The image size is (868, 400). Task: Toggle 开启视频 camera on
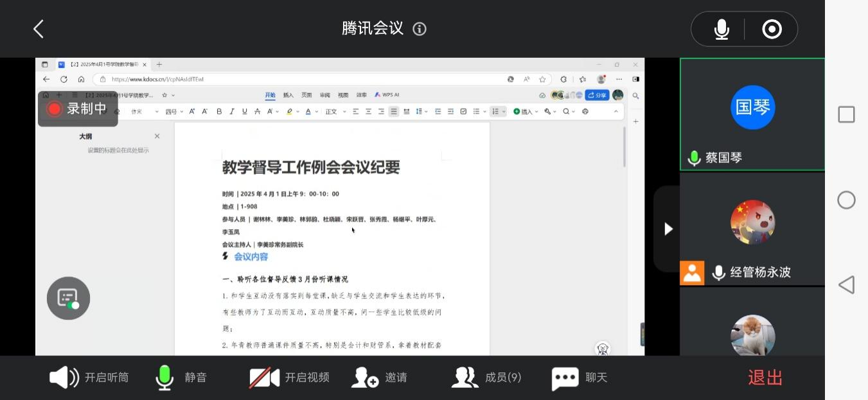pyautogui.click(x=264, y=378)
